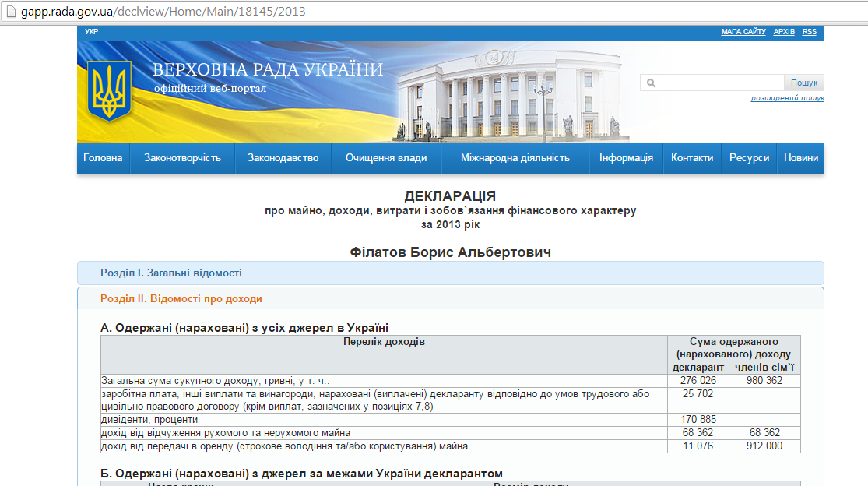The image size is (868, 486).
Task: Open the Новини menu item
Action: [x=801, y=158]
